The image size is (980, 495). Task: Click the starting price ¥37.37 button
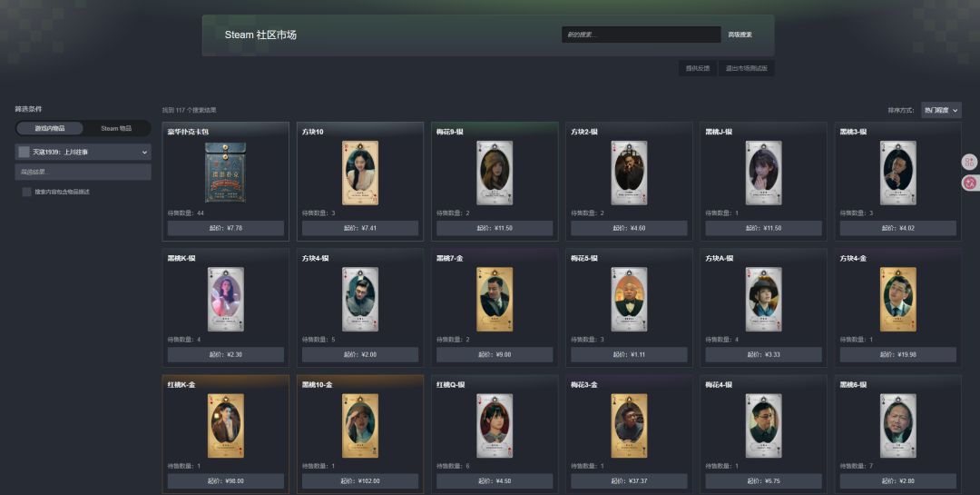click(x=629, y=480)
